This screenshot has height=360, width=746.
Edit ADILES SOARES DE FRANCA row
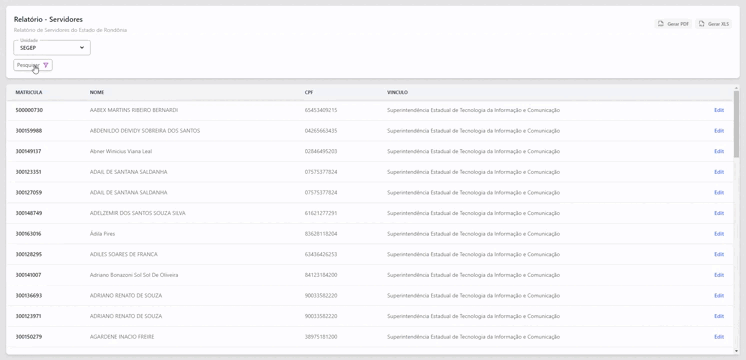(719, 254)
